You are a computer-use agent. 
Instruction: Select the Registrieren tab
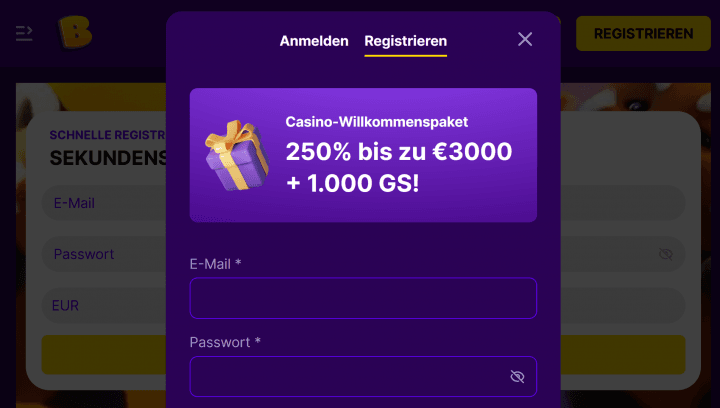pyautogui.click(x=405, y=41)
